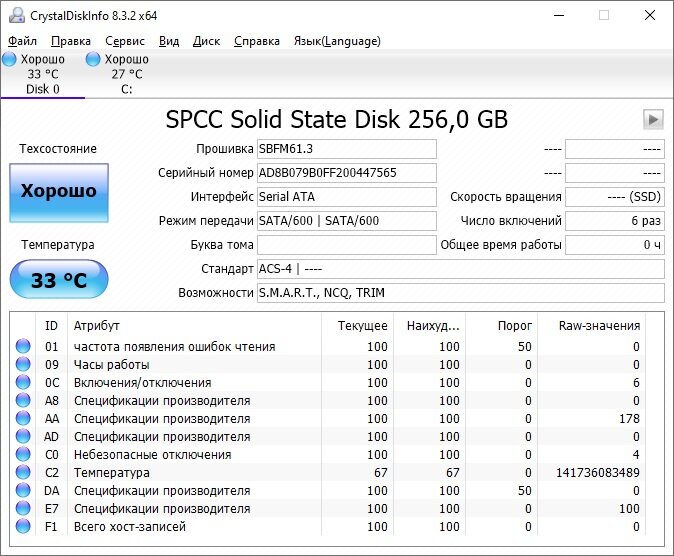Select the Всего хост-записей row

(x=328, y=527)
